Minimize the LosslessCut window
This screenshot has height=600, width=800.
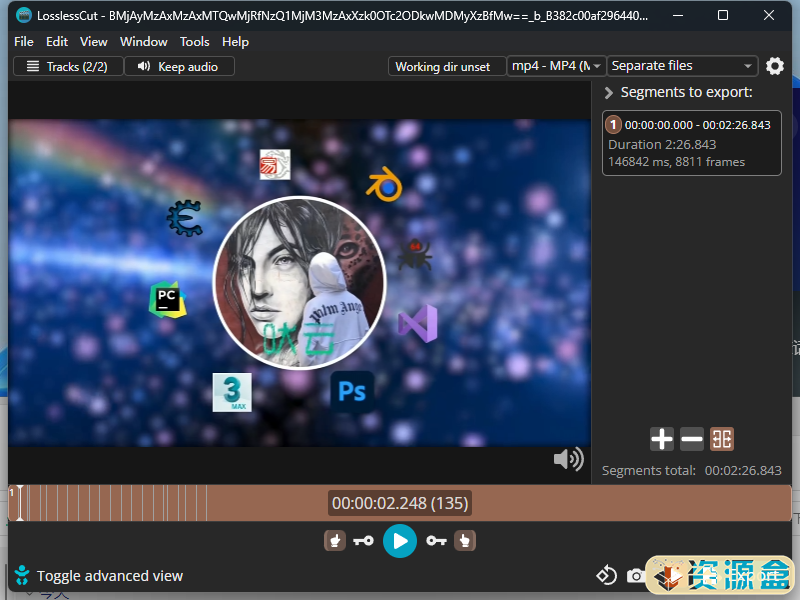point(678,15)
